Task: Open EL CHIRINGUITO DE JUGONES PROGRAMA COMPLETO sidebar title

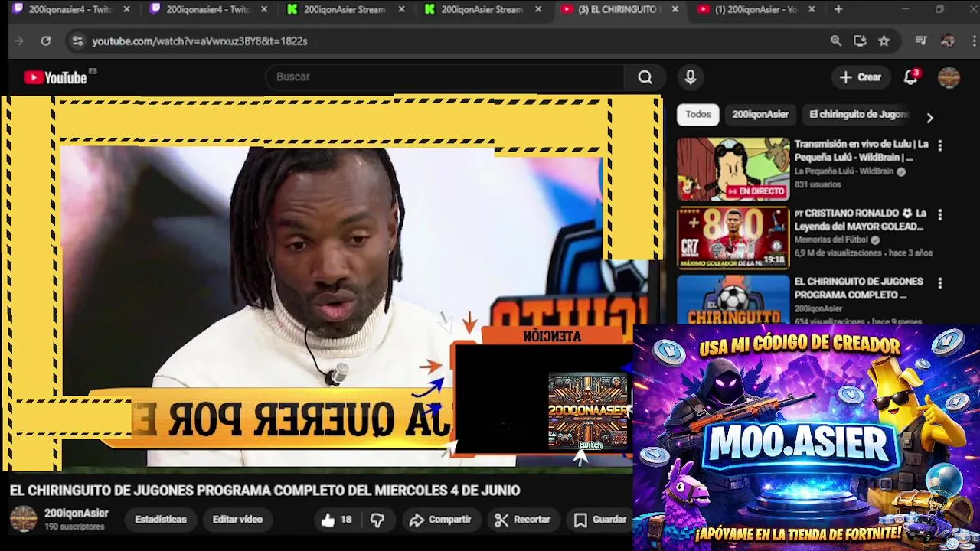Action: pos(858,289)
